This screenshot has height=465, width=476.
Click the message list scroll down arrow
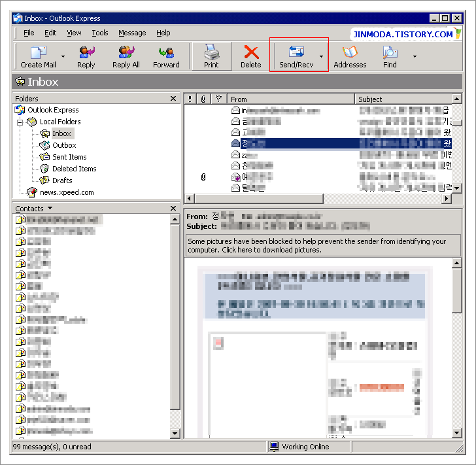[x=457, y=188]
